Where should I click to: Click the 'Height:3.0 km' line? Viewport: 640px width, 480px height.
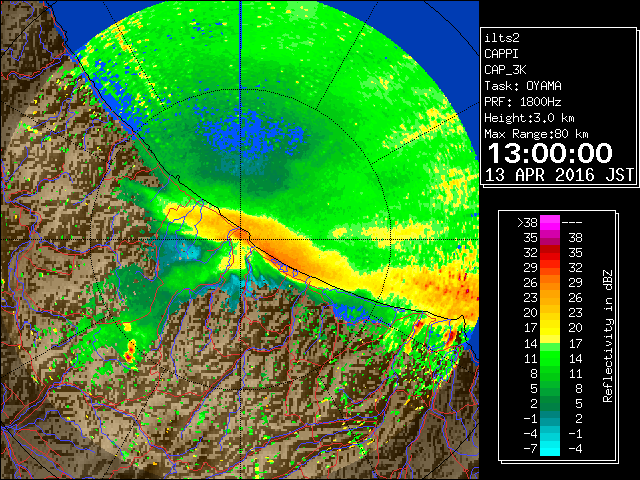point(529,118)
